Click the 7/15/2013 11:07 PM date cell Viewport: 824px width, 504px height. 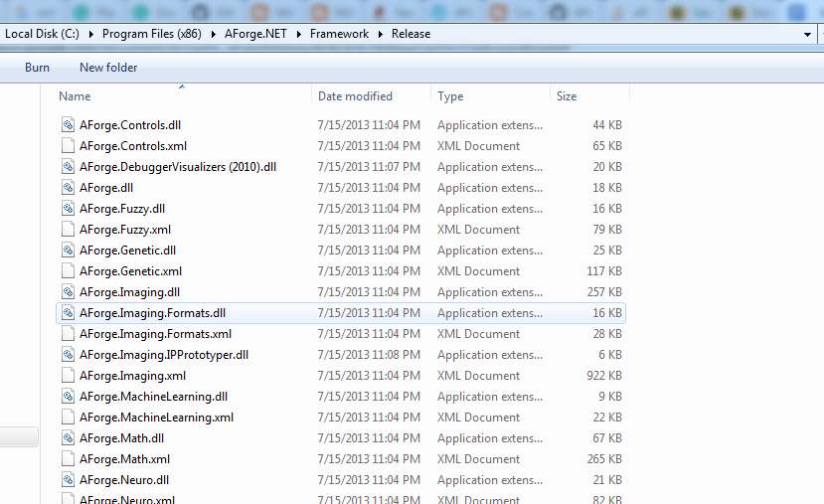coord(369,167)
